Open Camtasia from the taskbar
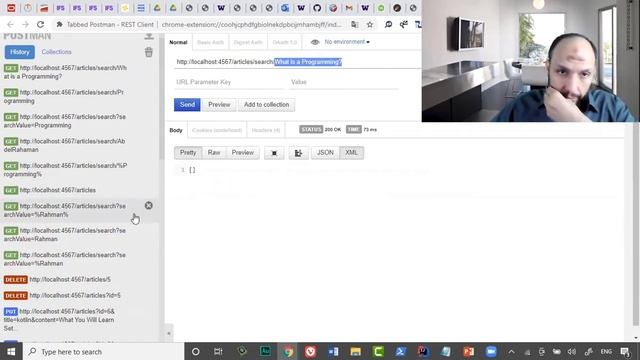Viewport: 640px width, 360px height. pos(378,351)
